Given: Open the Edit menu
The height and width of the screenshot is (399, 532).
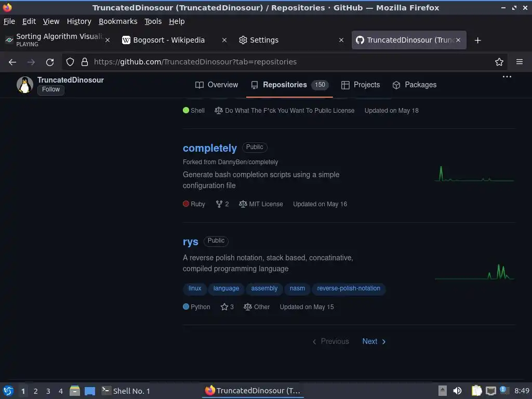Looking at the screenshot, I should [x=29, y=21].
